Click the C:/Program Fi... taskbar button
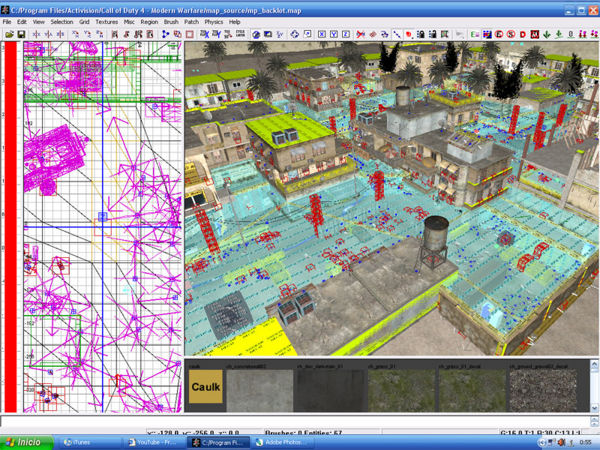The height and width of the screenshot is (450, 600). (x=219, y=443)
